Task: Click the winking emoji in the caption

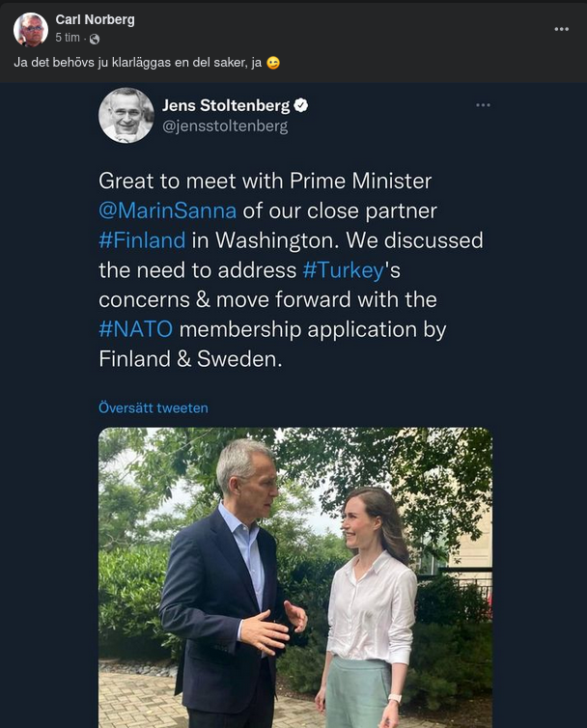Action: 273,63
